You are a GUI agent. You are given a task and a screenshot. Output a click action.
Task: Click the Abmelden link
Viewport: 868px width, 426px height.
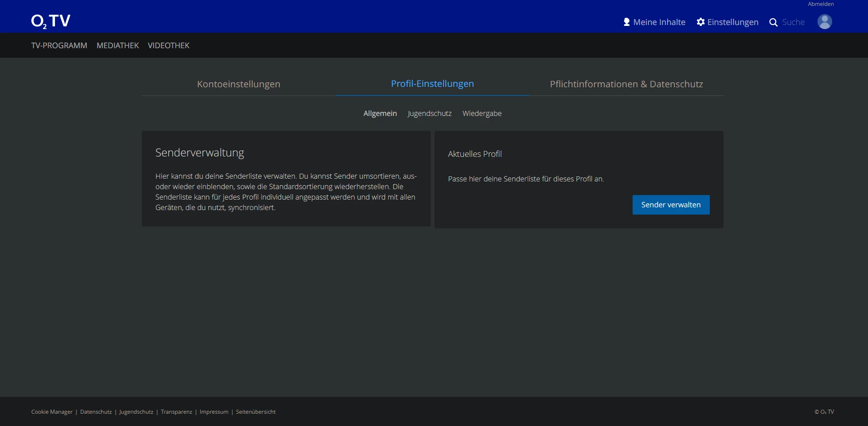click(821, 4)
